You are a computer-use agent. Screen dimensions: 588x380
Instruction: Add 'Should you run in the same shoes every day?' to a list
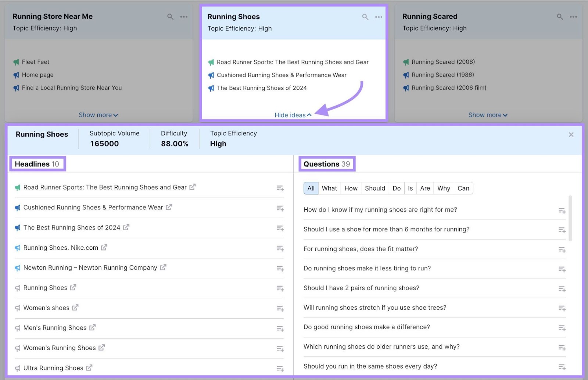click(x=562, y=367)
